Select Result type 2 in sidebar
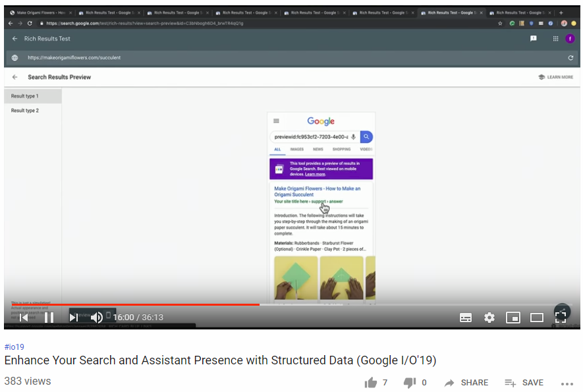The height and width of the screenshot is (392, 583). click(x=33, y=111)
